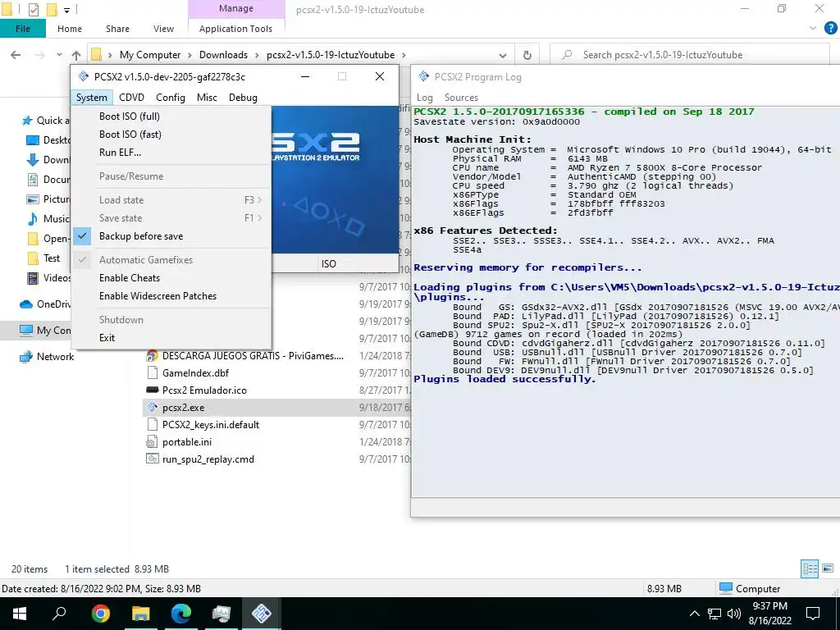This screenshot has width=840, height=630.
Task: Open Log menu in Program Log window
Action: pyautogui.click(x=424, y=98)
